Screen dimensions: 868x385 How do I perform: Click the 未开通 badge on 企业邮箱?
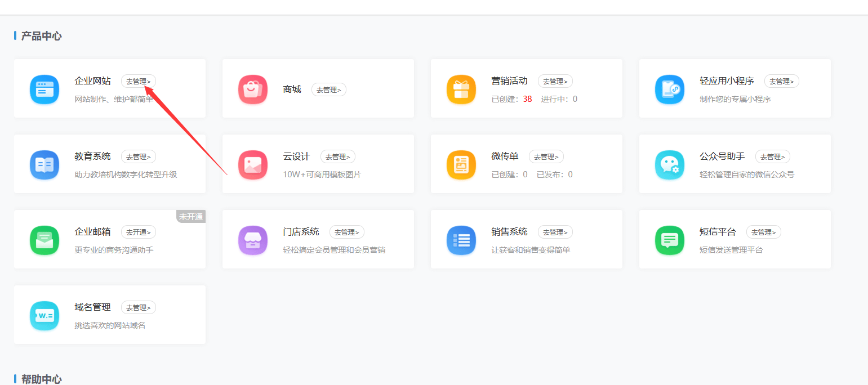191,217
